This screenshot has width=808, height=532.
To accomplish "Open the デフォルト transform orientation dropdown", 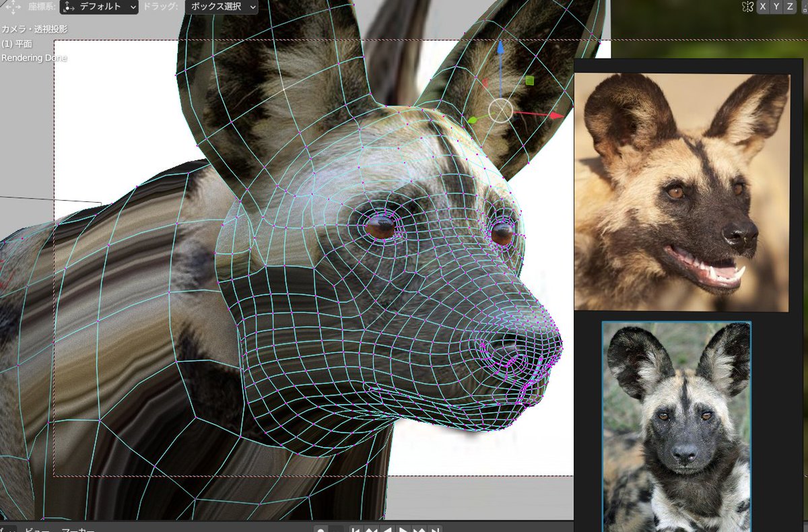I will (x=99, y=7).
